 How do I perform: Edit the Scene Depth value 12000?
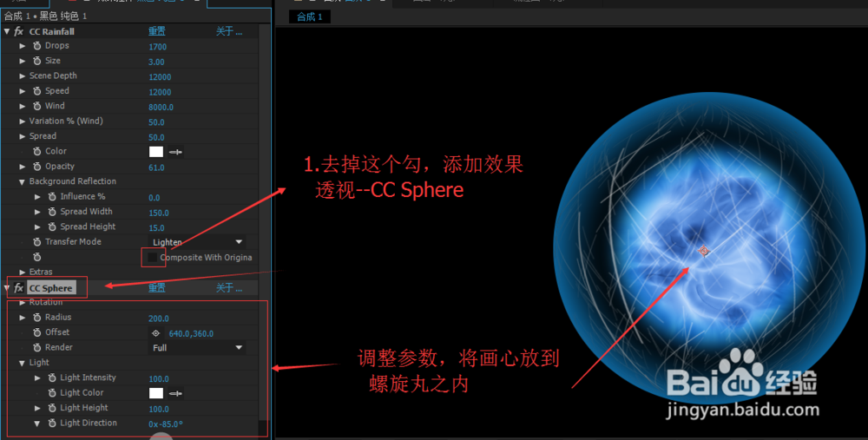[x=160, y=77]
